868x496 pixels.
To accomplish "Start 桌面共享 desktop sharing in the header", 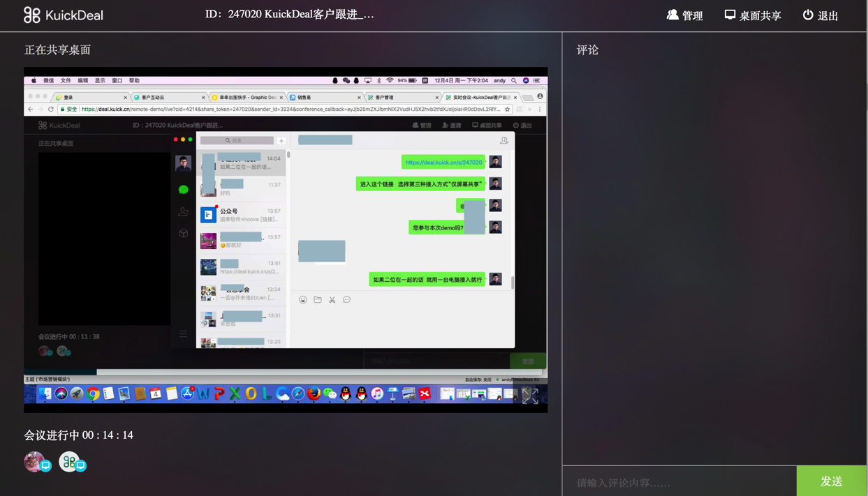I will pos(752,15).
